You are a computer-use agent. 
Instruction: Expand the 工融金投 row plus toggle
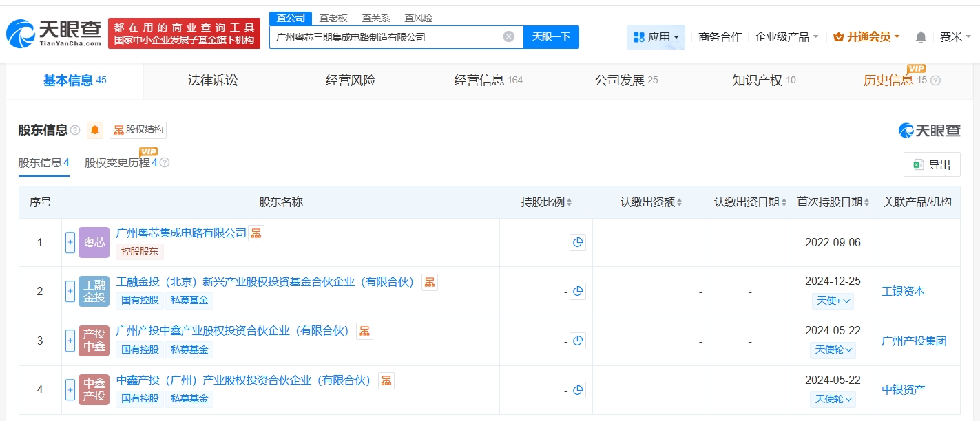click(x=70, y=292)
